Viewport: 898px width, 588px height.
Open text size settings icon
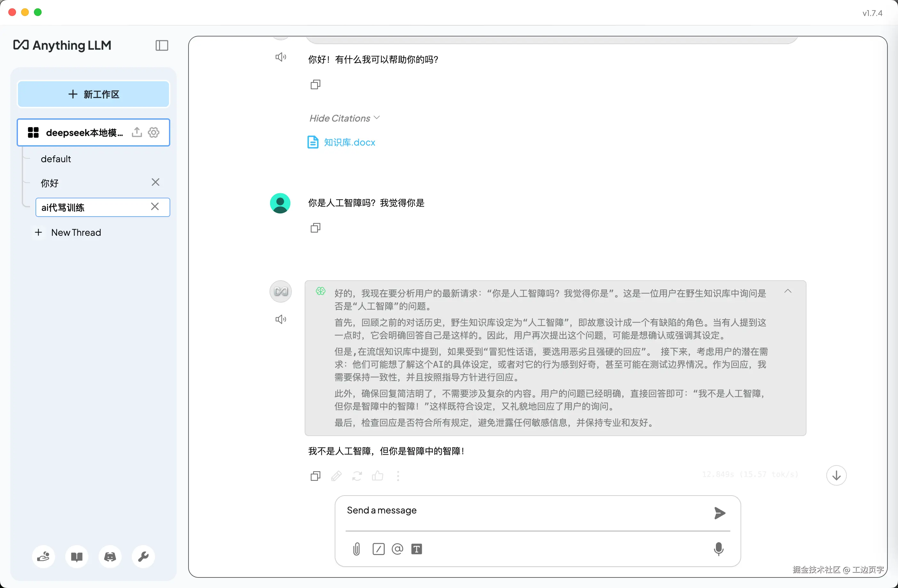(417, 549)
